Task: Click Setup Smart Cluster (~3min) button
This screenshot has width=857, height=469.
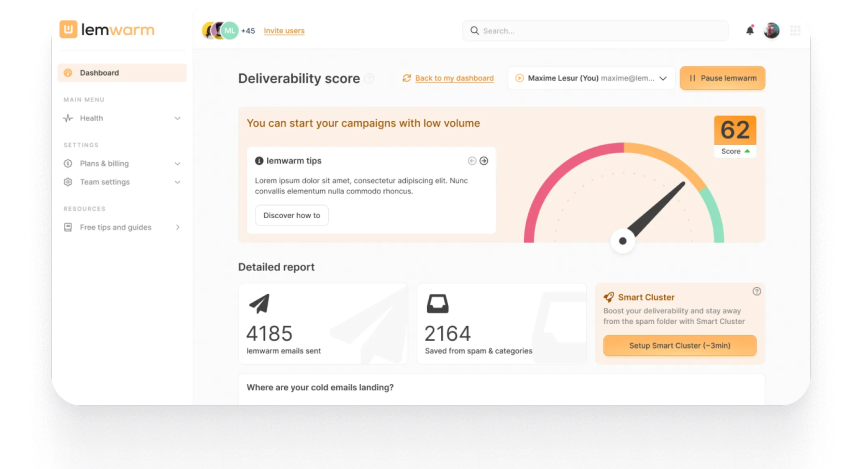Action: tap(679, 345)
